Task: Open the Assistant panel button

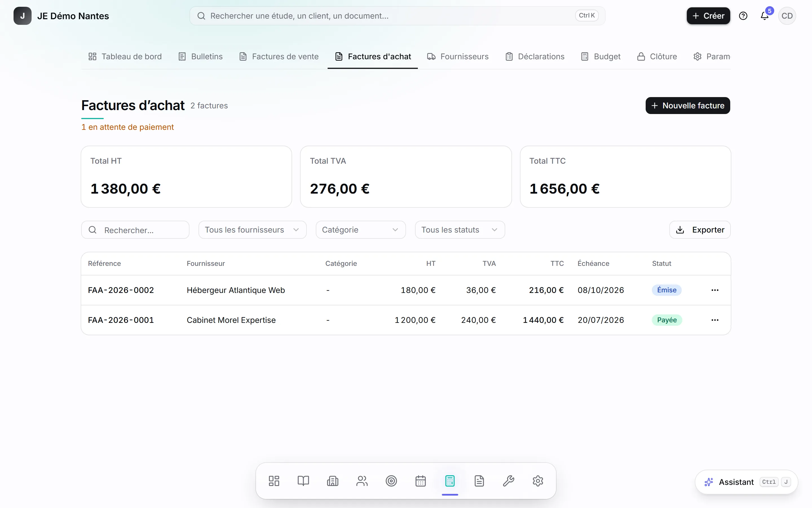Action: (x=747, y=482)
